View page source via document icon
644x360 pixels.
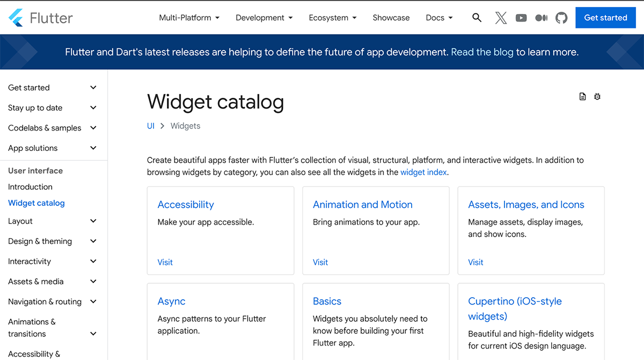583,96
